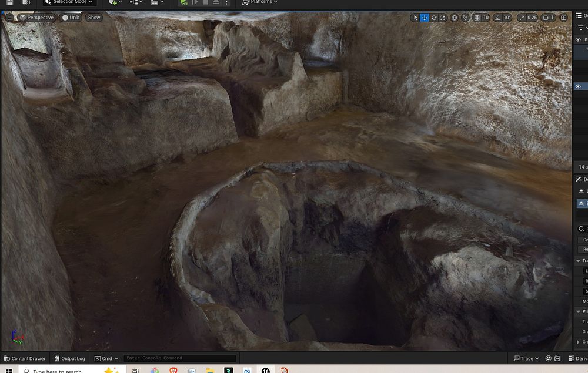Activate the rotate gizmo tool
588x373 pixels.
pyautogui.click(x=434, y=18)
